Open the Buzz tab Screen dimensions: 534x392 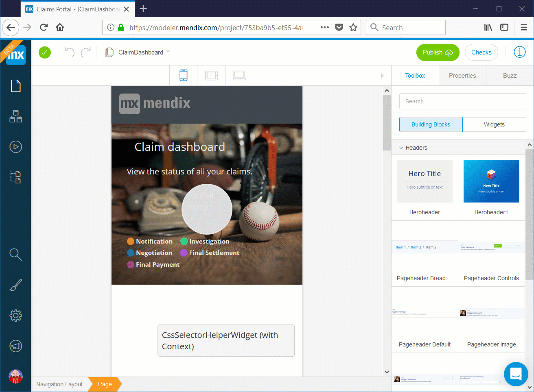tap(510, 75)
